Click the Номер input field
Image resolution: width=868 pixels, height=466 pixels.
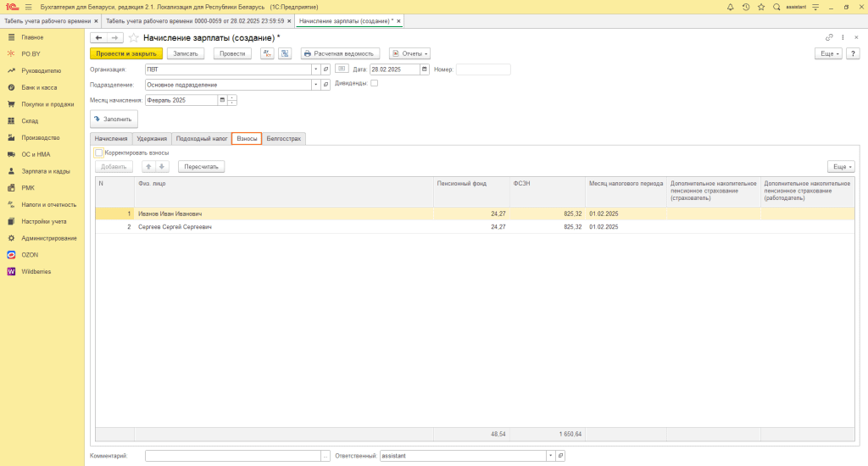pyautogui.click(x=482, y=69)
